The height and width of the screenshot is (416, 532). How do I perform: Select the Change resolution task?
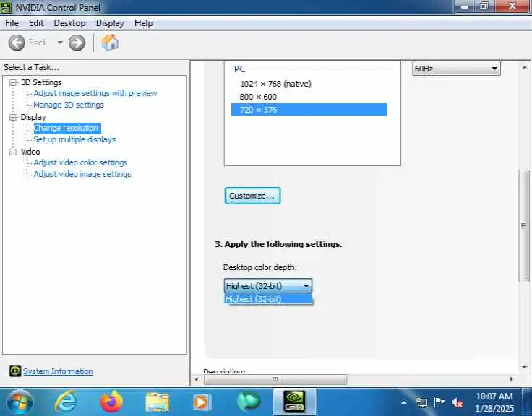[x=66, y=128]
